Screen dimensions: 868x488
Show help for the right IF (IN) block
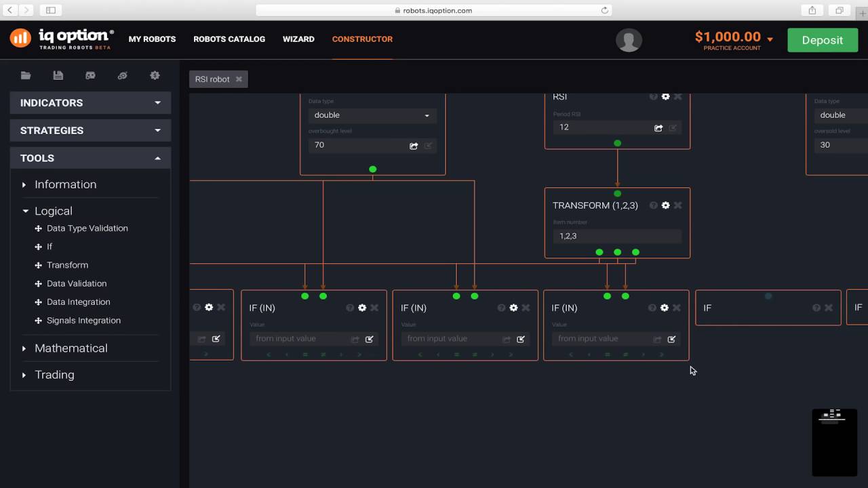[x=652, y=308]
